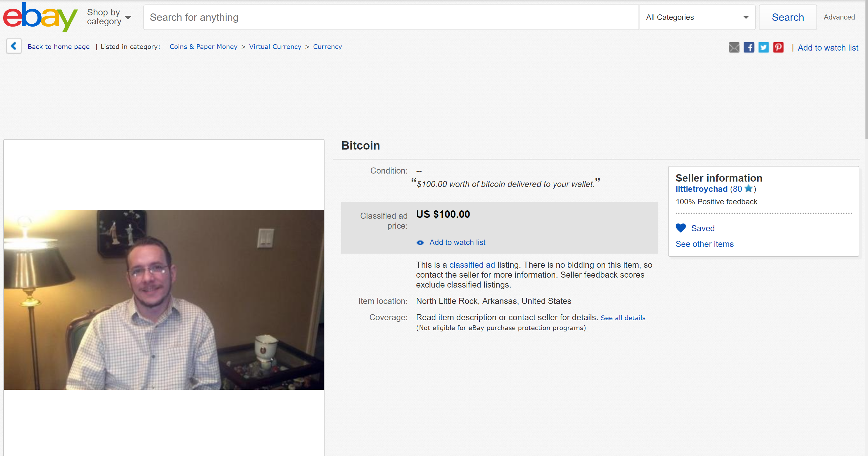868x456 pixels.
Task: Expand Shop by category menu
Action: click(109, 17)
